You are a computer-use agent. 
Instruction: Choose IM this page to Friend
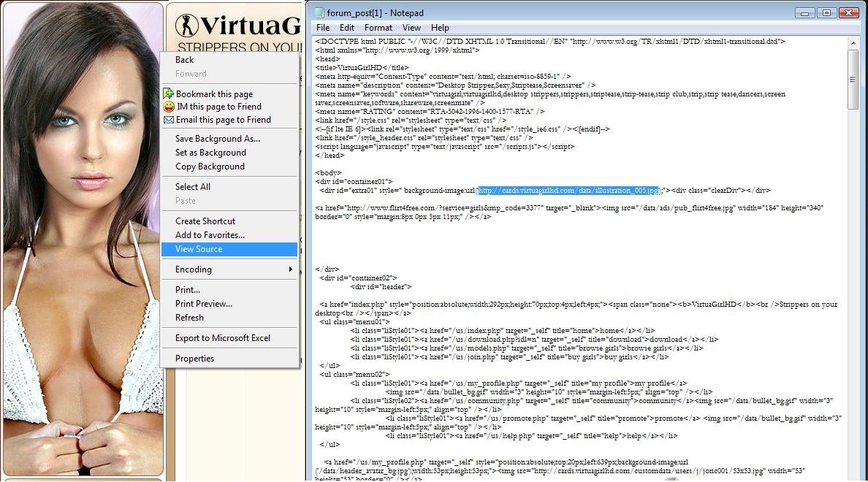click(x=219, y=107)
